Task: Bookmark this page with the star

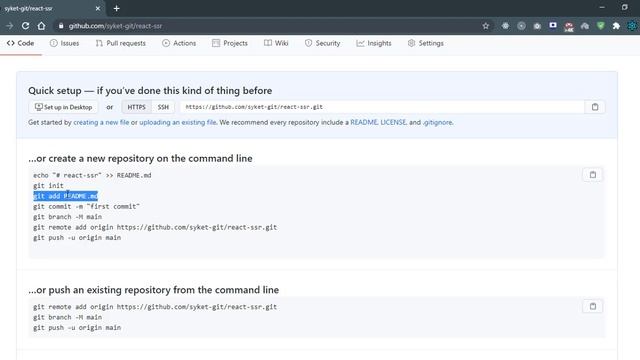Action: 485,26
